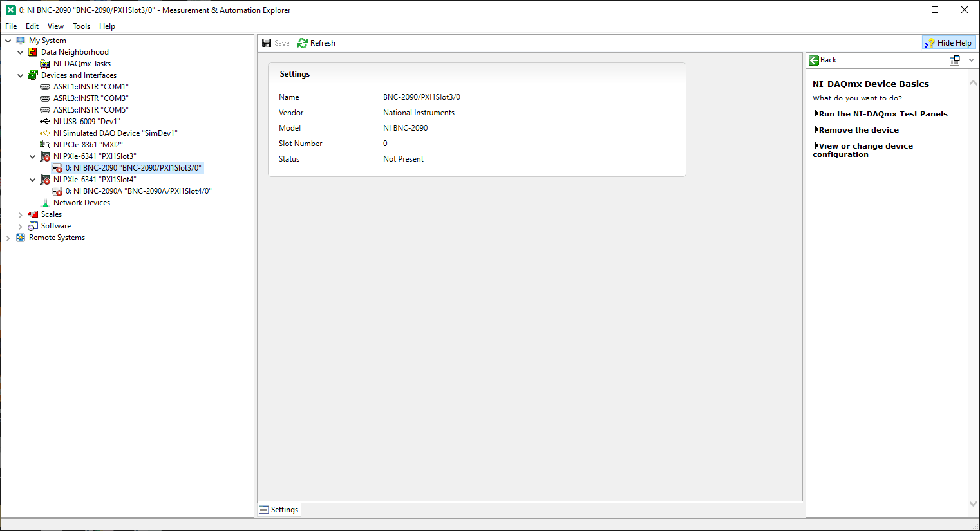Collapse the Devices and Interfaces node
The image size is (980, 531).
pos(20,75)
